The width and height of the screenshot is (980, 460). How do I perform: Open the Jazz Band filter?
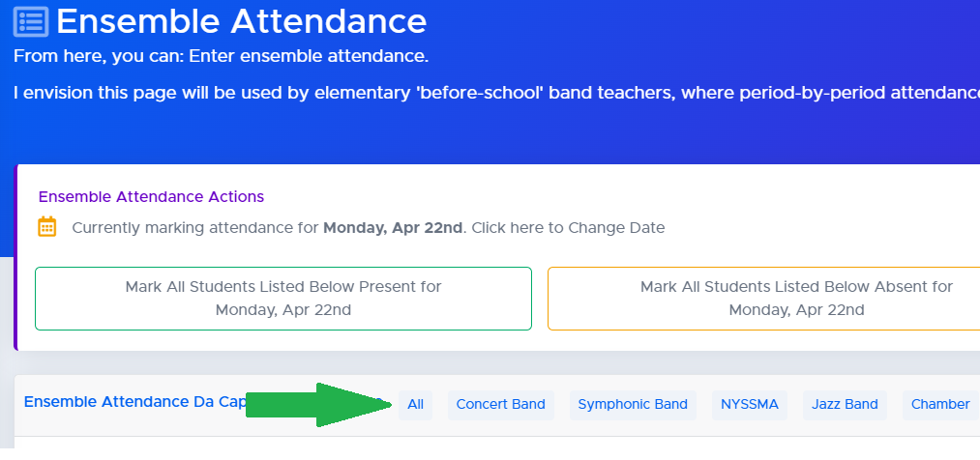coord(845,405)
